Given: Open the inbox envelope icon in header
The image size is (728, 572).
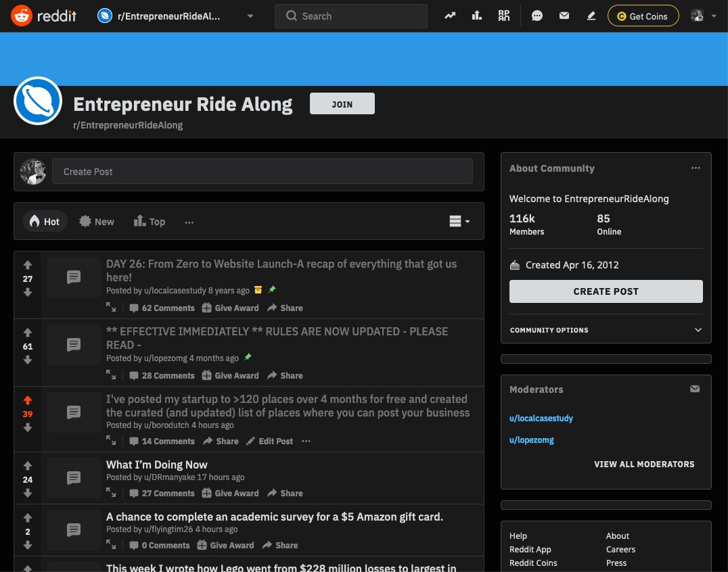Looking at the screenshot, I should pos(564,16).
